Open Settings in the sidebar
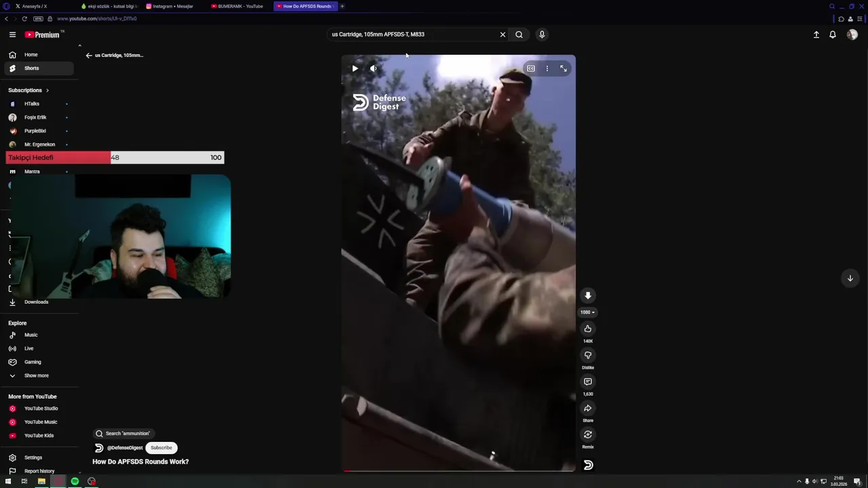The height and width of the screenshot is (488, 868). [x=39, y=457]
